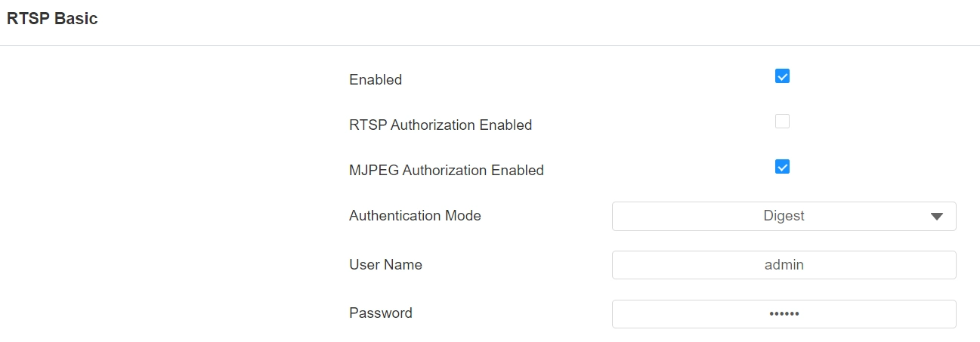Click the "RTSP Authorization Enabled" label
The width and height of the screenshot is (980, 342).
pos(441,125)
